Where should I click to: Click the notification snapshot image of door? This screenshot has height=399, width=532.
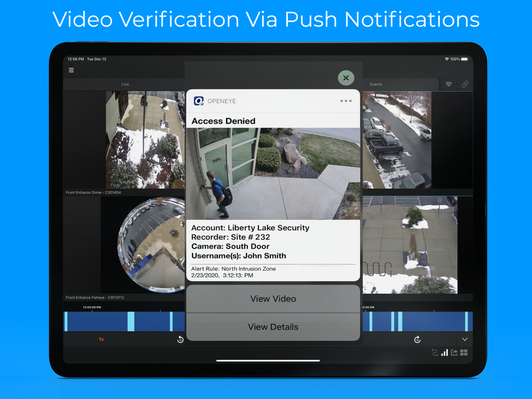(273, 173)
